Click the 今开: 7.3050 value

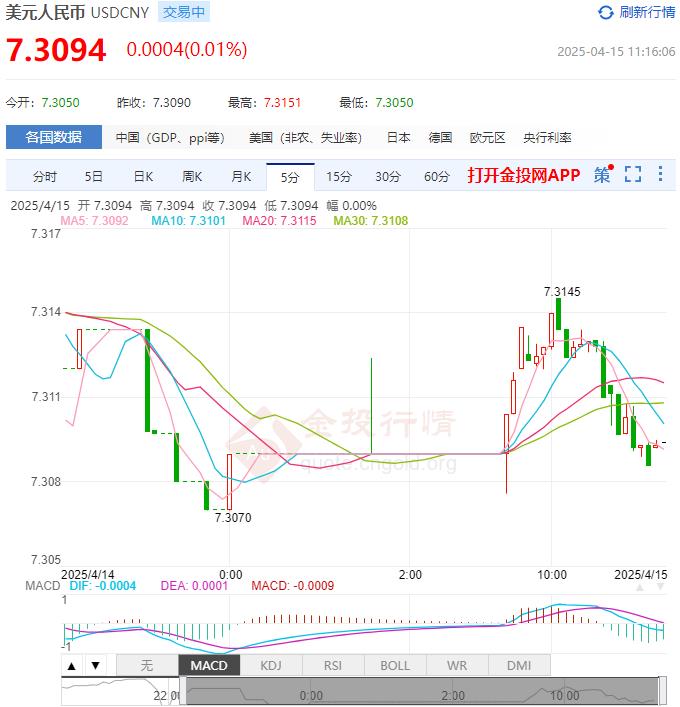pyautogui.click(x=42, y=102)
